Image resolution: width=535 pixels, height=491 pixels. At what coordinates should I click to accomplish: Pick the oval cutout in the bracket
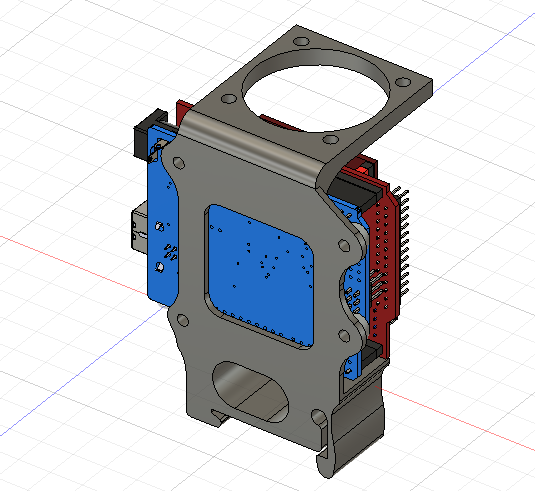click(x=250, y=392)
